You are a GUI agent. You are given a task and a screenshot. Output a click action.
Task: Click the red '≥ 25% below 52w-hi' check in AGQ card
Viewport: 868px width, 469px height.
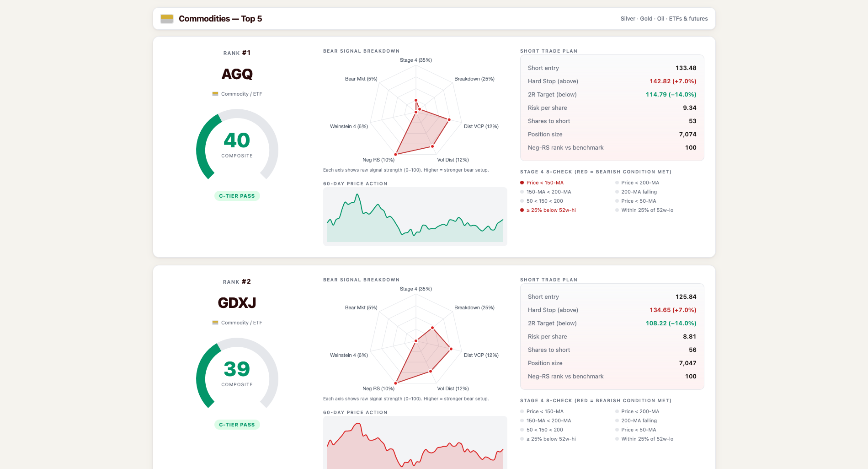coord(548,210)
